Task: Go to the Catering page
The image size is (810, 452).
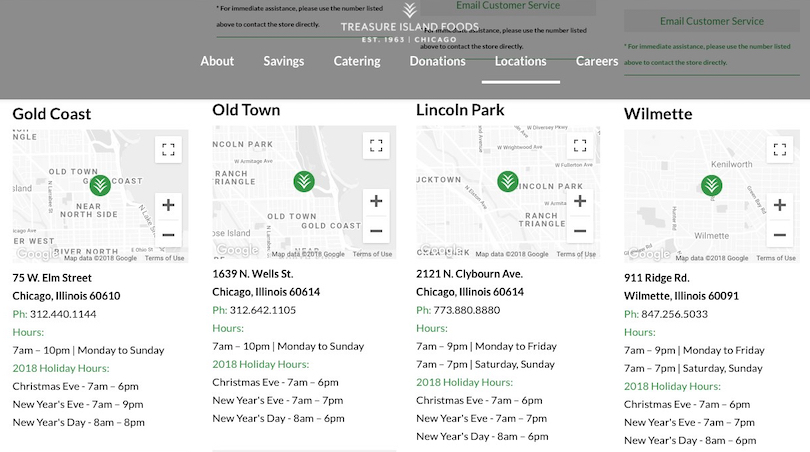Action: (357, 61)
